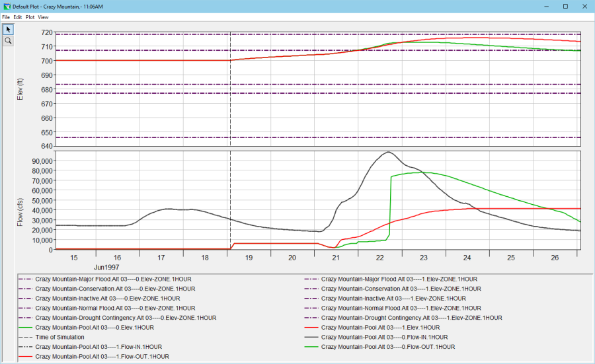Select legend entry Pool Alt 03----1 Flow-OUT
595x364 pixels.
pyautogui.click(x=94, y=357)
